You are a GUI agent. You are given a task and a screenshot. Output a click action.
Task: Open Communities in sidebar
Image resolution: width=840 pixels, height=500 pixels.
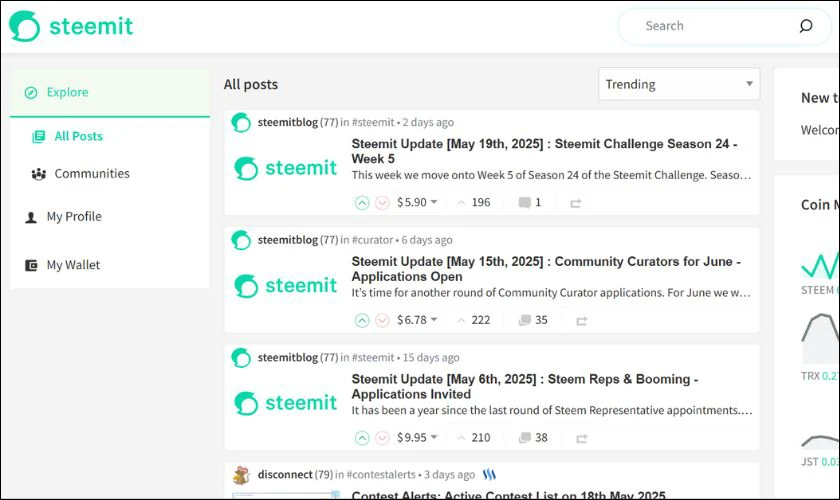92,174
